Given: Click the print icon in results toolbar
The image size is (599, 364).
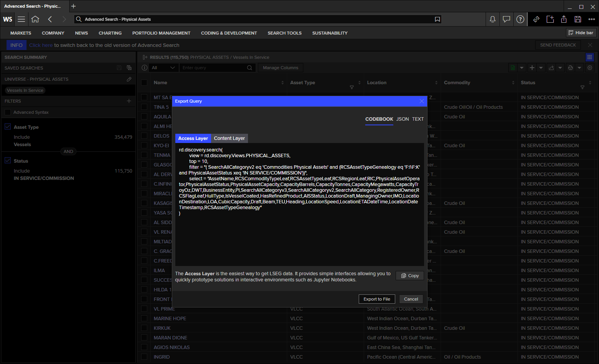Looking at the screenshot, I should point(571,68).
